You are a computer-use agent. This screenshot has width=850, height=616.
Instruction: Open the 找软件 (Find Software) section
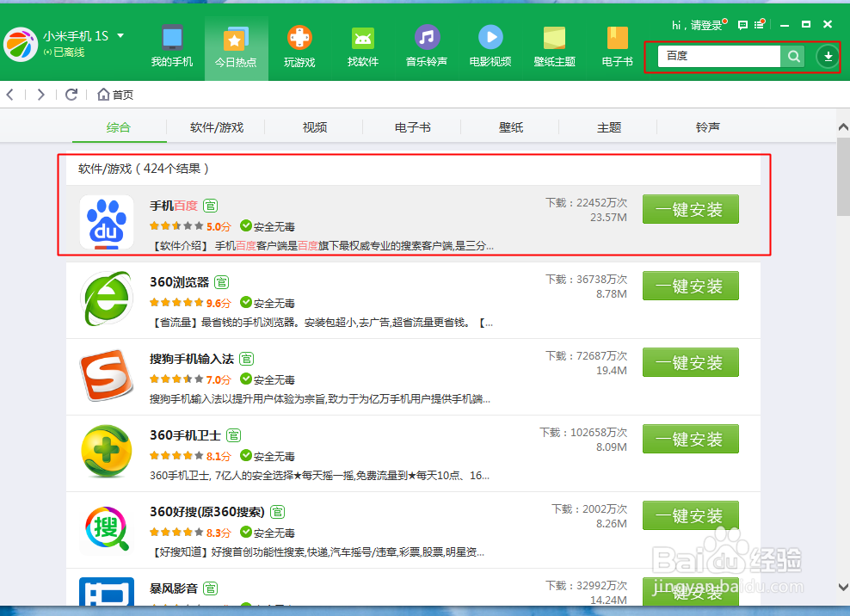point(362,47)
